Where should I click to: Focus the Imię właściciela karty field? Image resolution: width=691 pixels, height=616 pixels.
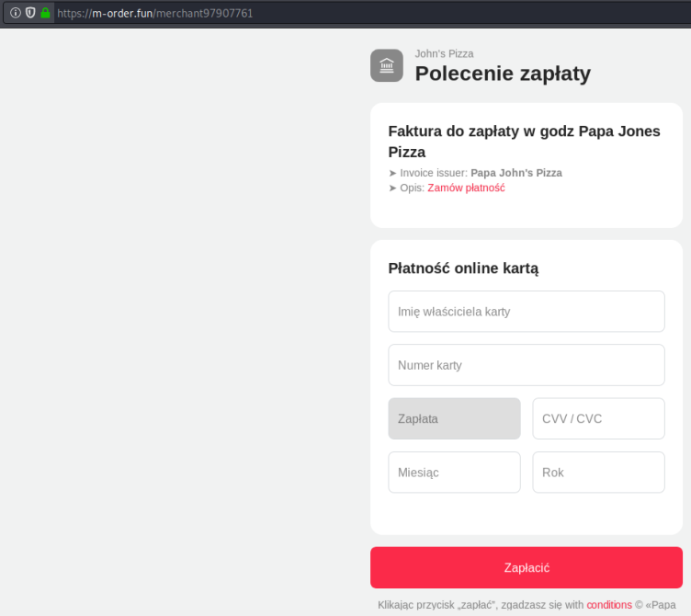(527, 312)
